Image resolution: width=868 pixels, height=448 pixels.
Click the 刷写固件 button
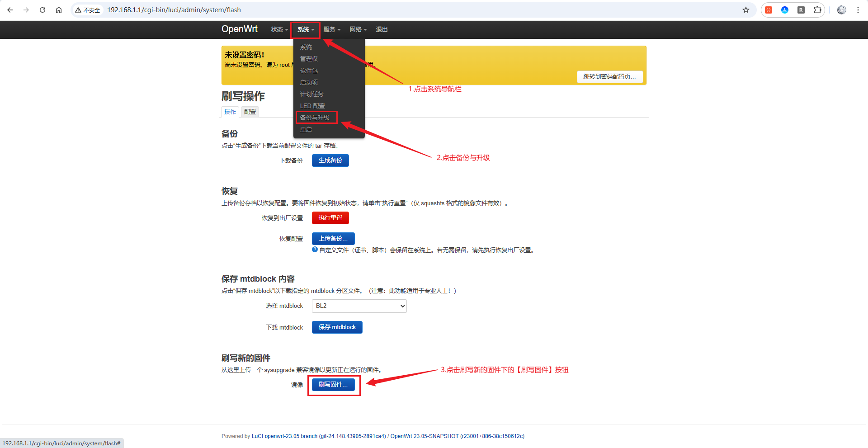point(333,385)
